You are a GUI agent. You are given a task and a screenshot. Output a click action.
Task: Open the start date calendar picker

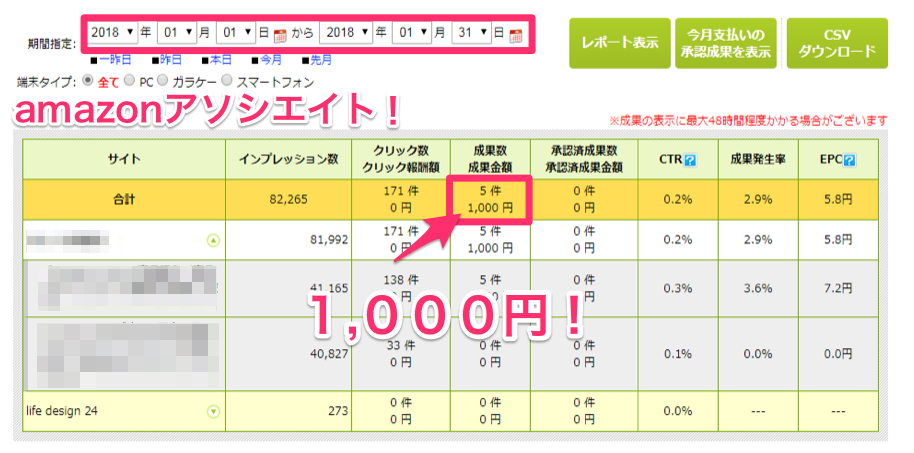click(x=280, y=34)
